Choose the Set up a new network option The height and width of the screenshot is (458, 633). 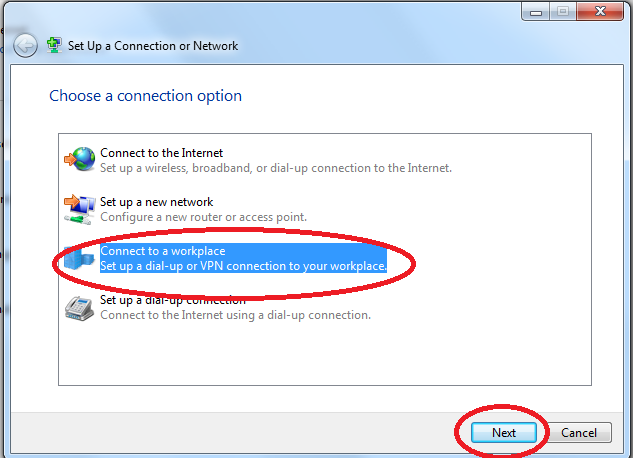(x=156, y=202)
